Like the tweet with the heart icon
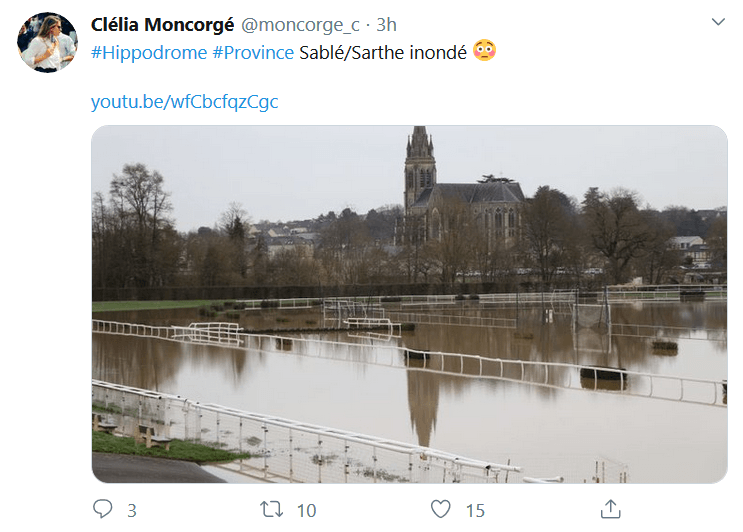743x532 pixels. click(441, 510)
